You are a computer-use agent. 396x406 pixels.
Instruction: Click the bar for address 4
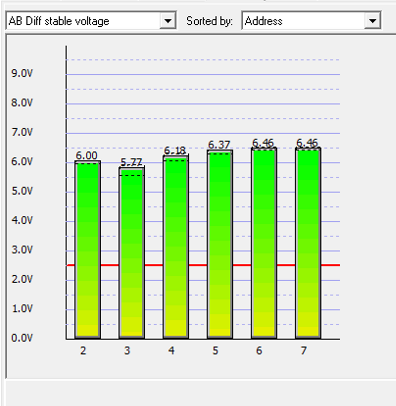click(176, 247)
